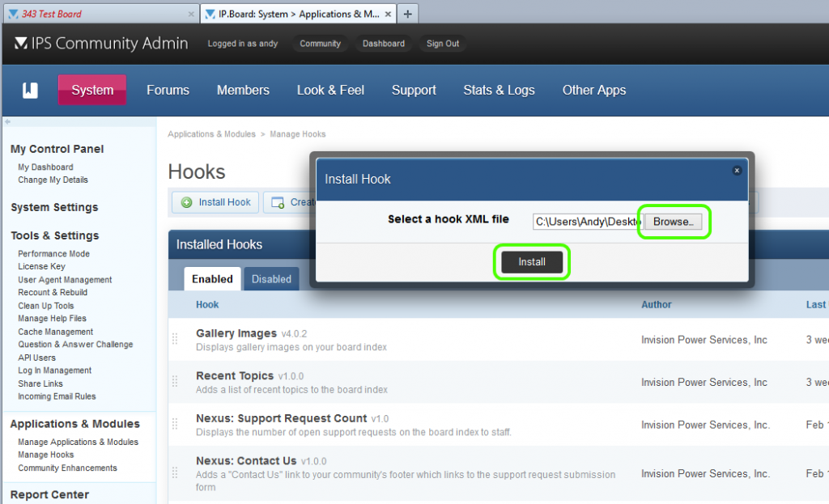Open User Agent Management link
This screenshot has width=829, height=504.
[x=65, y=279]
